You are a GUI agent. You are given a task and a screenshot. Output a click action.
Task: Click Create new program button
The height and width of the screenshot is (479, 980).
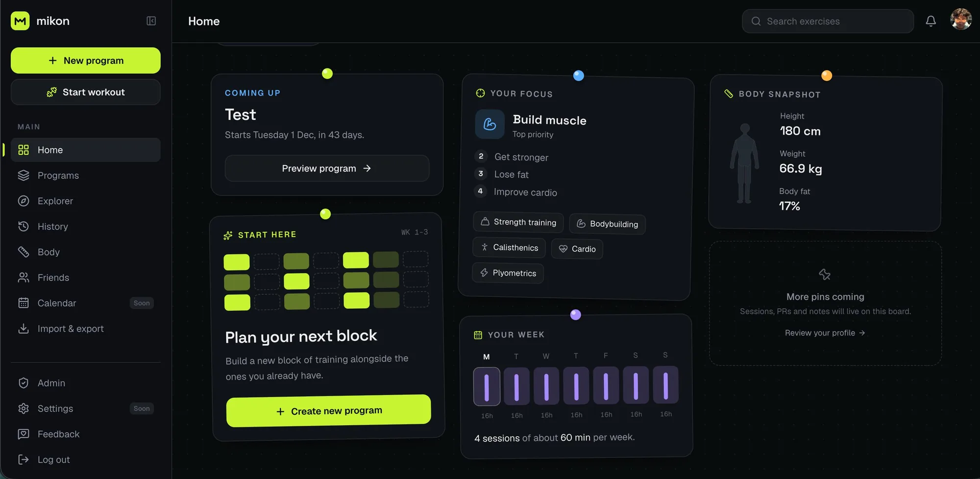tap(329, 410)
